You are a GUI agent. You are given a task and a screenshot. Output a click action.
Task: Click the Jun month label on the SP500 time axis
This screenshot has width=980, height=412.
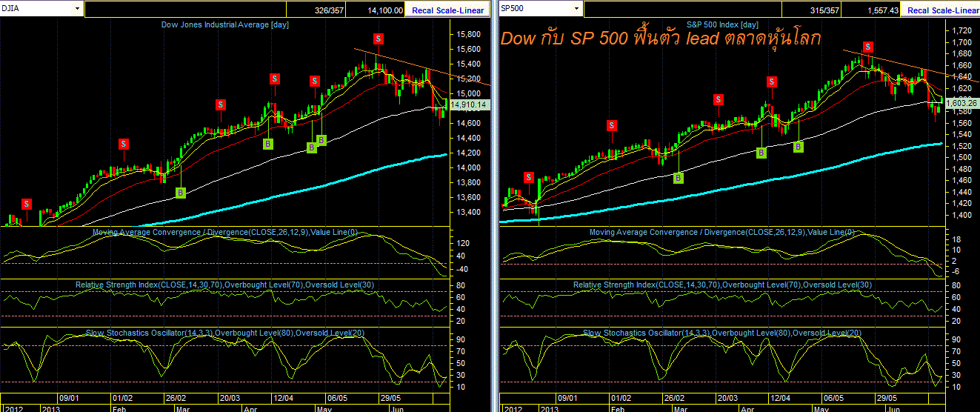pyautogui.click(x=895, y=408)
